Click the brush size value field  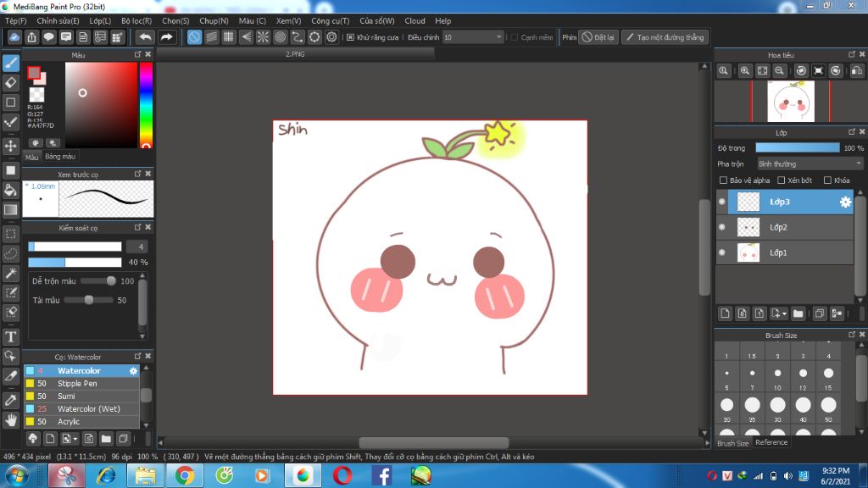(137, 247)
